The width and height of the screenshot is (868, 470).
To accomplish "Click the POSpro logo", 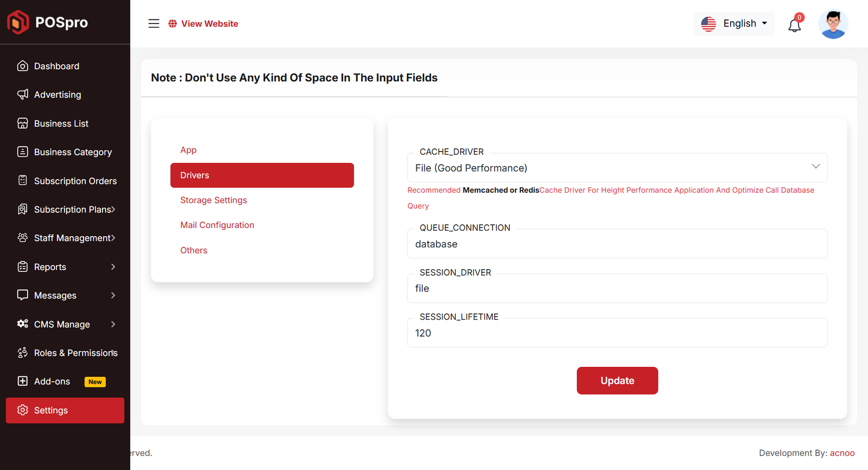I will [48, 22].
